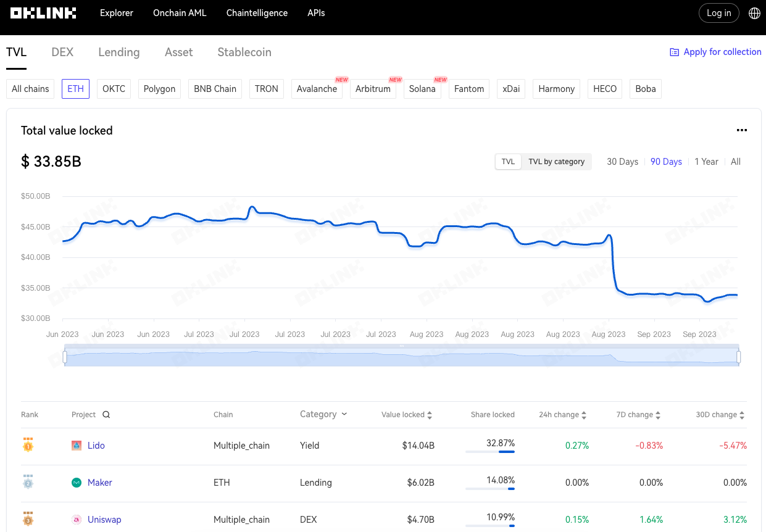The image size is (766, 532).
Task: Select the 30 Days time range
Action: click(x=622, y=162)
